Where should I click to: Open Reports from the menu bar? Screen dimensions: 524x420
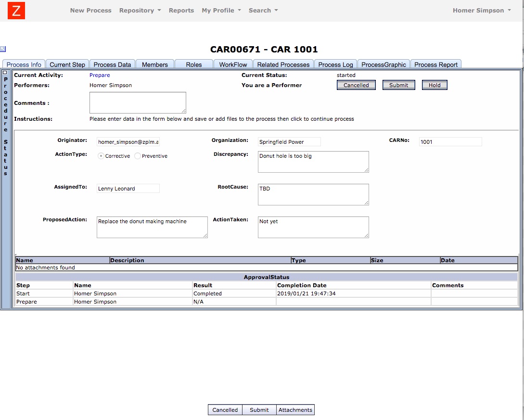pos(181,10)
